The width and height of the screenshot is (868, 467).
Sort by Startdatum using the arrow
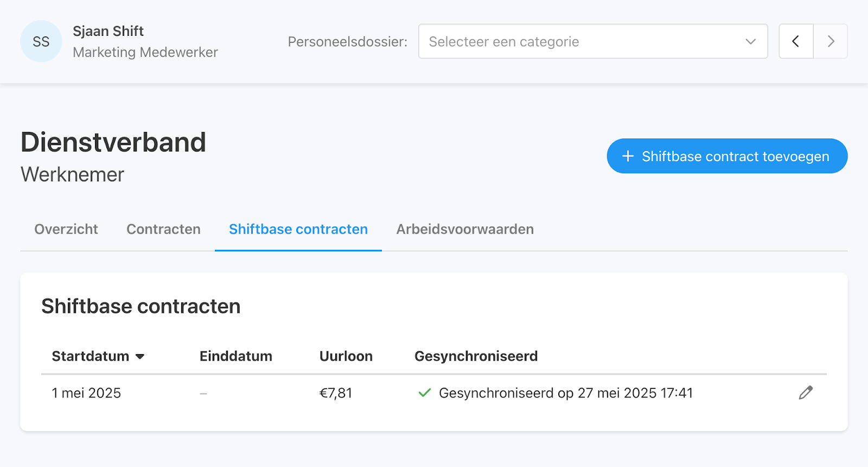click(x=140, y=357)
